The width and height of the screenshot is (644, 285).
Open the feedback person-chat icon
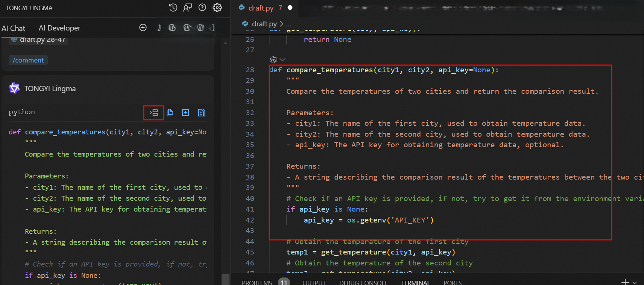187,8
